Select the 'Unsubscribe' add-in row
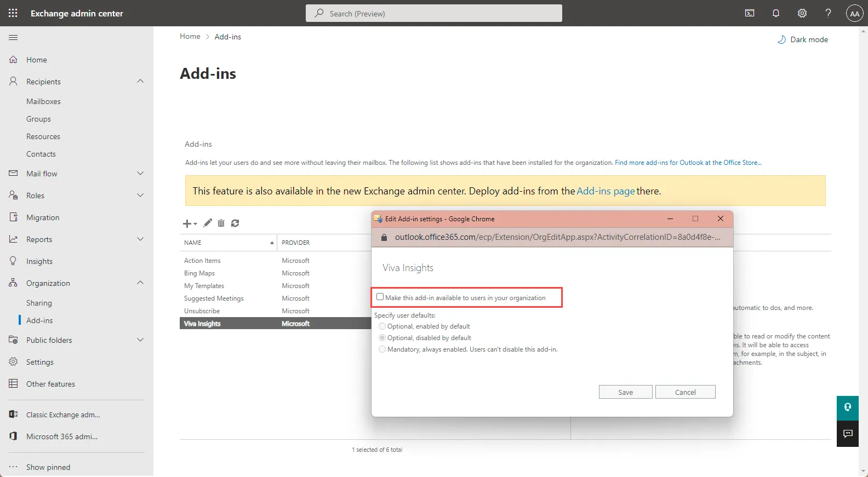 pos(275,311)
